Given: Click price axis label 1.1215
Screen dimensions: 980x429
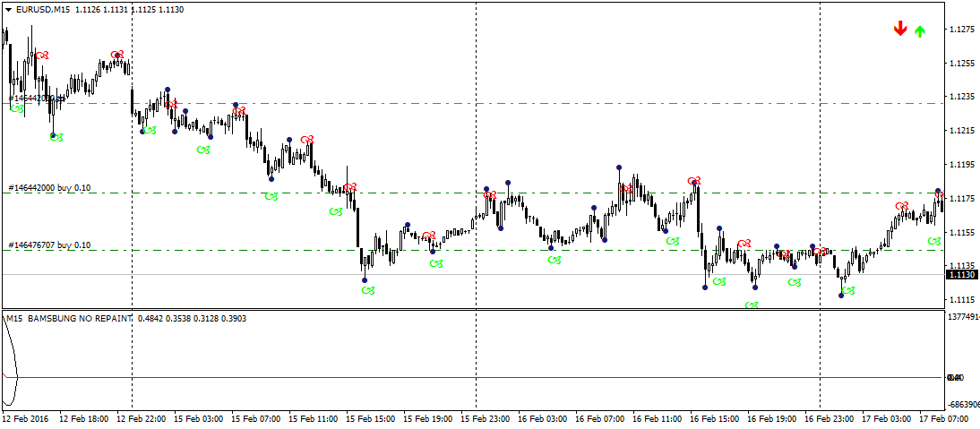Looking at the screenshot, I should coord(962,131).
